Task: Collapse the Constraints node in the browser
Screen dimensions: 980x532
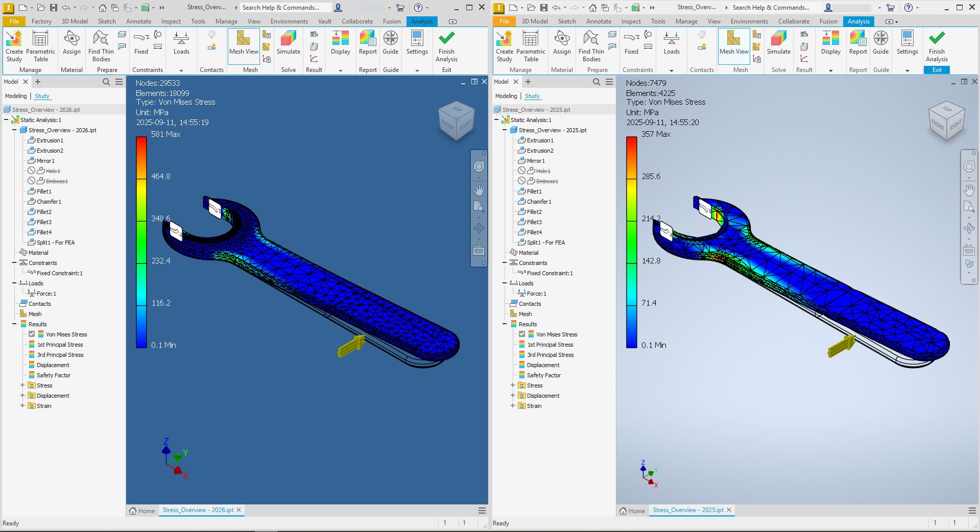Action: (14, 262)
